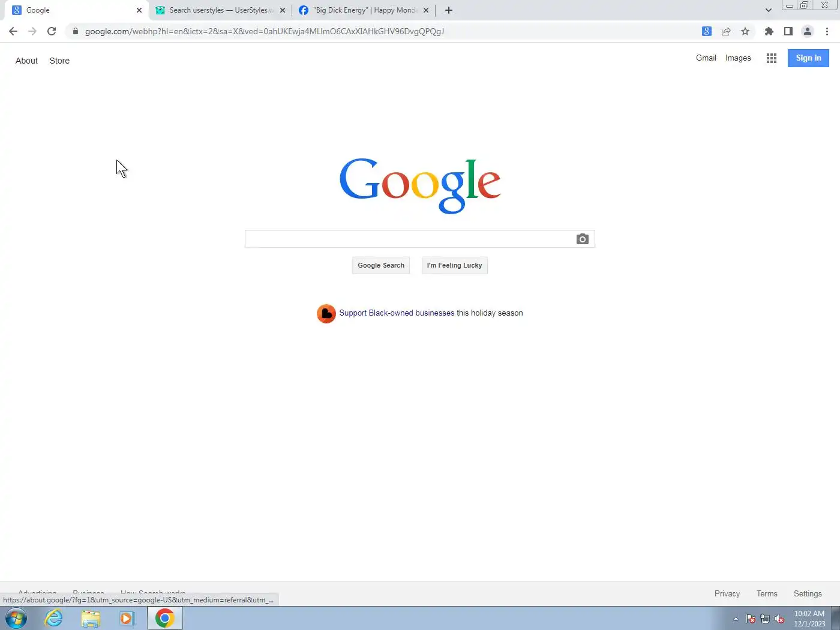Viewport: 840px width, 630px height.
Task: Open the network tray icon
Action: (765, 619)
